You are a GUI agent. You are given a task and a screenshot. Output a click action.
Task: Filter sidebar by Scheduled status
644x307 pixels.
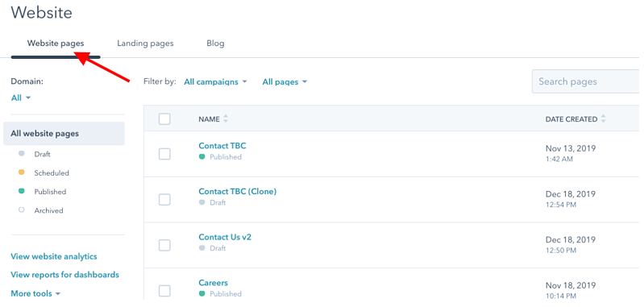(44, 172)
